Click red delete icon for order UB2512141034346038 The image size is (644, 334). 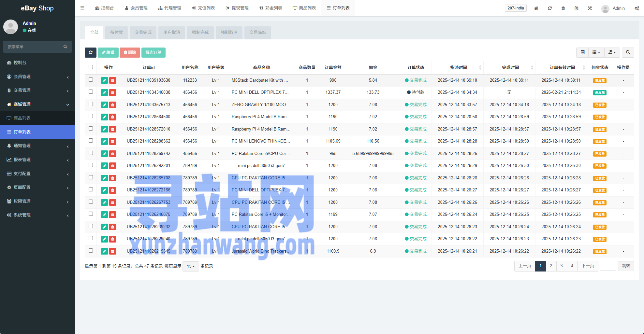pyautogui.click(x=112, y=93)
